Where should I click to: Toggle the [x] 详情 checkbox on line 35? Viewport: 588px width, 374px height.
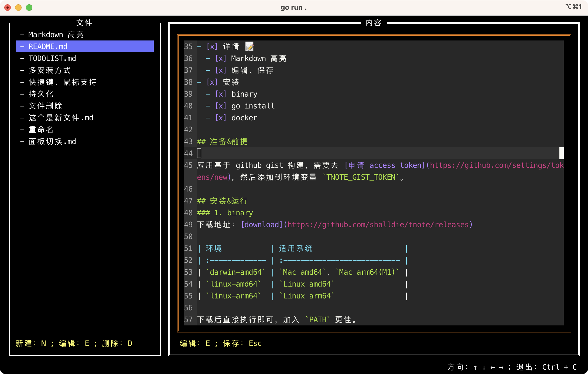(x=212, y=46)
